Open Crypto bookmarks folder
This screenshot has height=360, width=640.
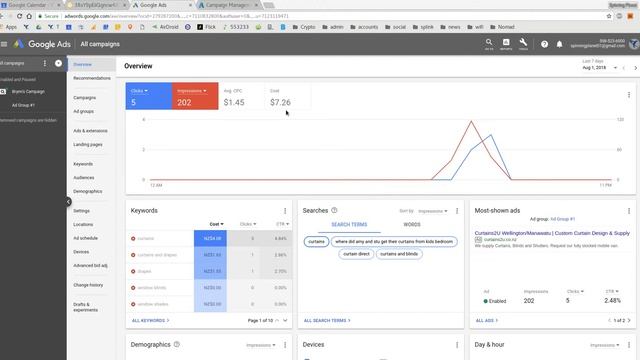[x=304, y=27]
